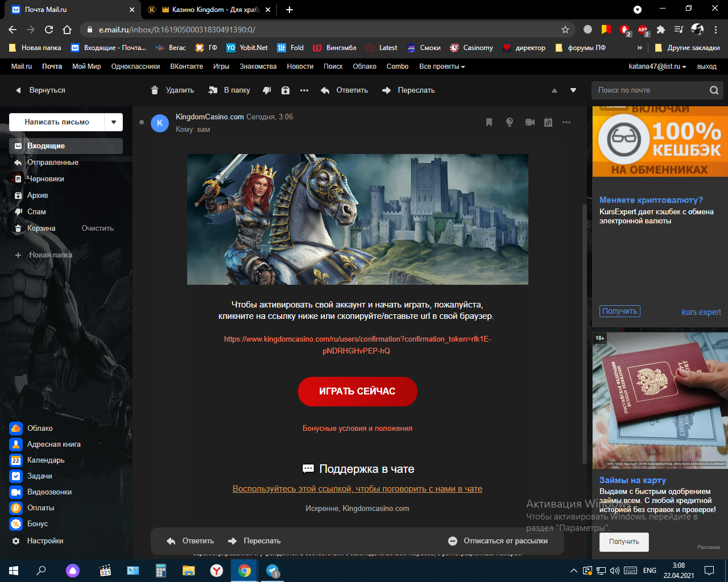Open Бонус in the sidebar

pos(28,524)
